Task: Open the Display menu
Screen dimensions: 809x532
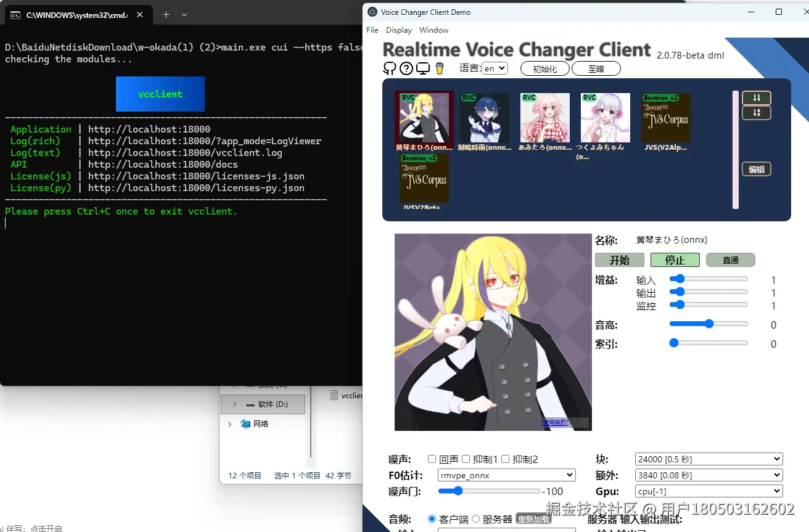Action: point(399,30)
